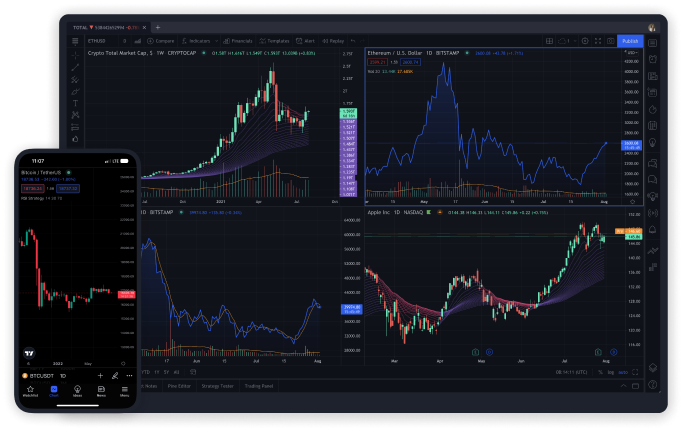This screenshot has height=431, width=683.
Task: Open the notifications bell panel
Action: 653,230
